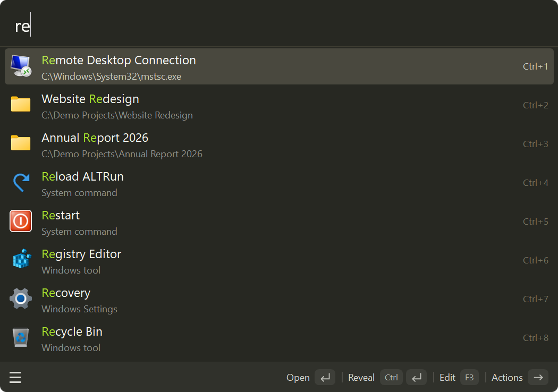The width and height of the screenshot is (558, 392).
Task: Click the Ctrl+8 shortcut hint
Action: click(535, 338)
